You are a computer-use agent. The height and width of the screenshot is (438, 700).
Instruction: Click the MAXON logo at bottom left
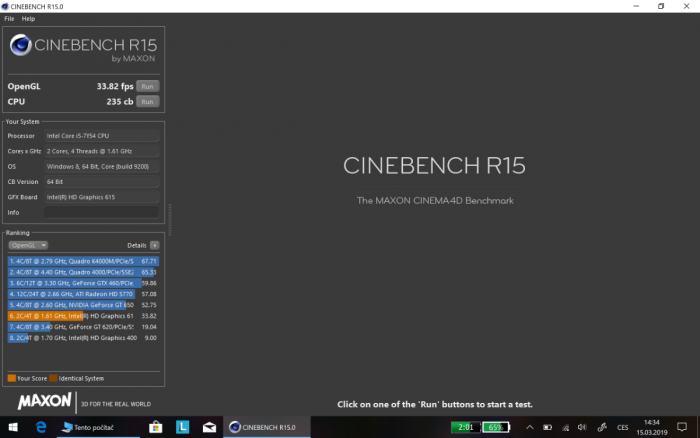[44, 402]
